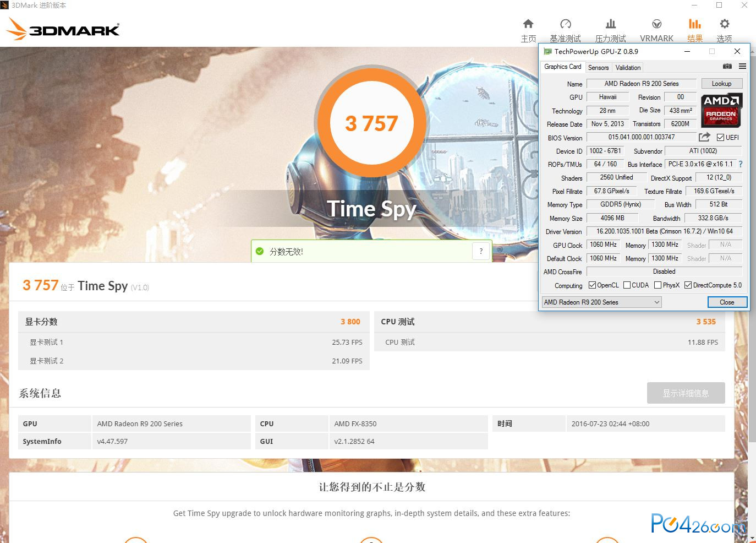Click the Memory Type field GDDR5 (Hynix)
This screenshot has width=756, height=543.
621,204
